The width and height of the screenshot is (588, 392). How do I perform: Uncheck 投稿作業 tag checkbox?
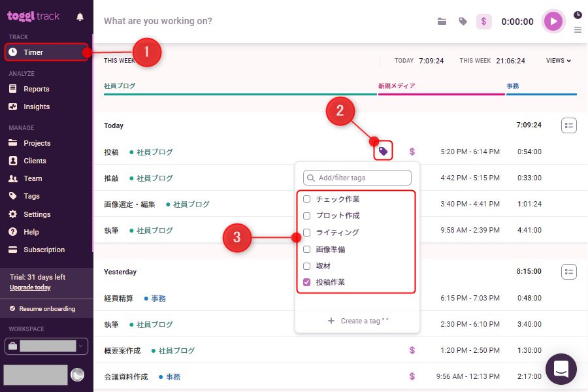[x=307, y=282]
